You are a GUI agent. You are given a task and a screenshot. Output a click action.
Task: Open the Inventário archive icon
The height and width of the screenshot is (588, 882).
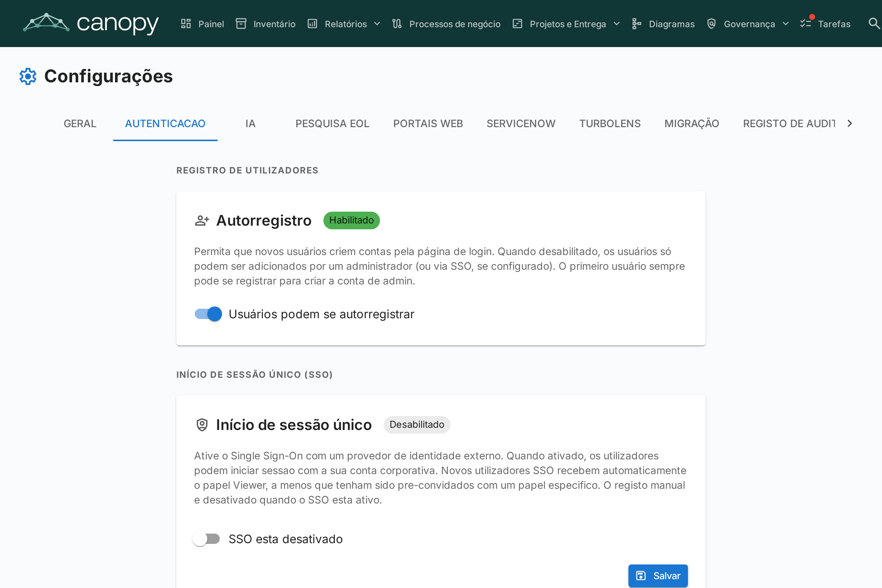pos(241,24)
